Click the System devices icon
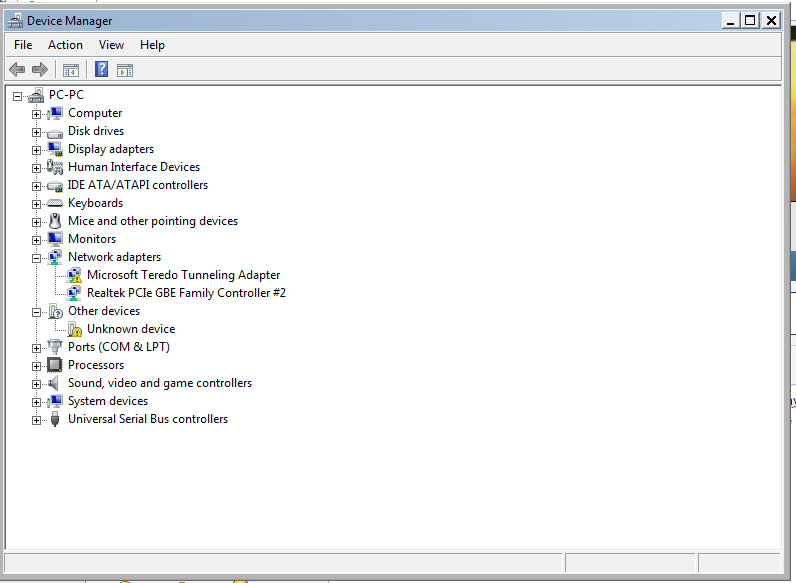796x583 pixels. 55,401
